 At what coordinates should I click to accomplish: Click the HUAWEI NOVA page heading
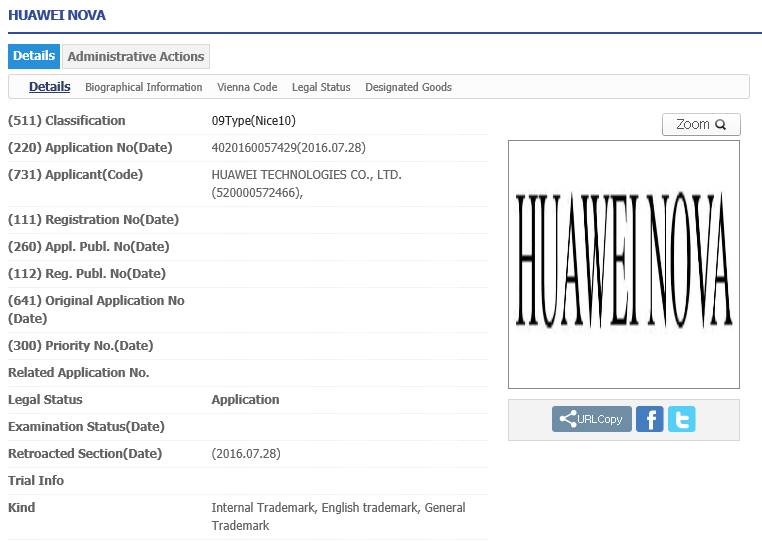coord(57,15)
